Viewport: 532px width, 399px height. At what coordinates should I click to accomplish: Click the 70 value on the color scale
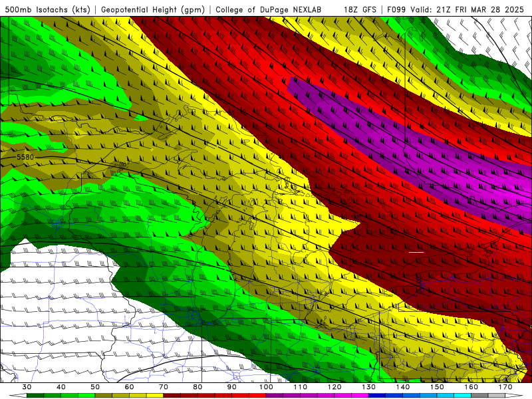click(x=163, y=387)
